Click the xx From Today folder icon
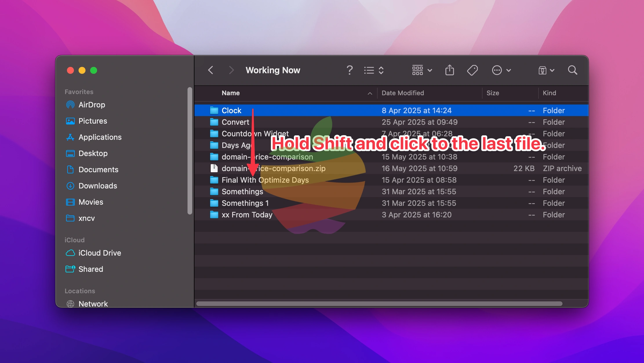644x363 pixels. (x=214, y=214)
